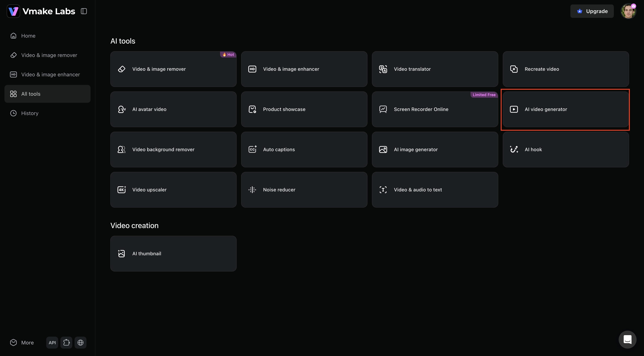Image resolution: width=644 pixels, height=356 pixels.
Task: Click the Vmake Labs brand name
Action: click(49, 11)
